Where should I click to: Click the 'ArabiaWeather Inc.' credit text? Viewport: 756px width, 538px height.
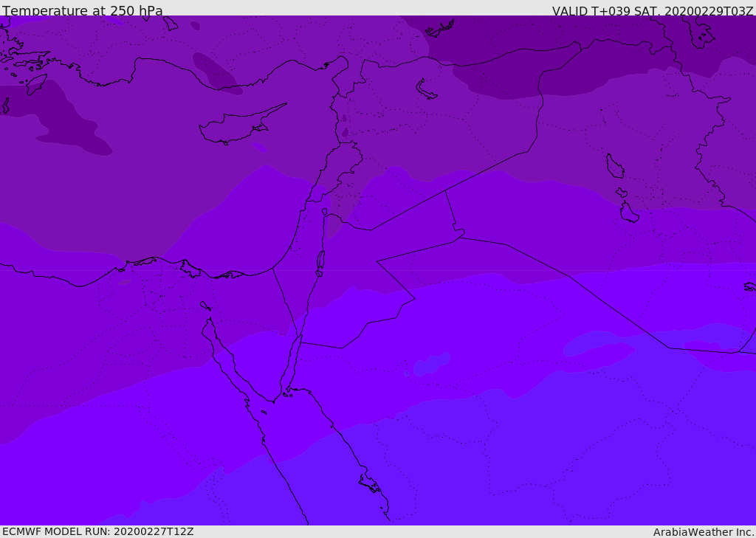click(x=703, y=532)
